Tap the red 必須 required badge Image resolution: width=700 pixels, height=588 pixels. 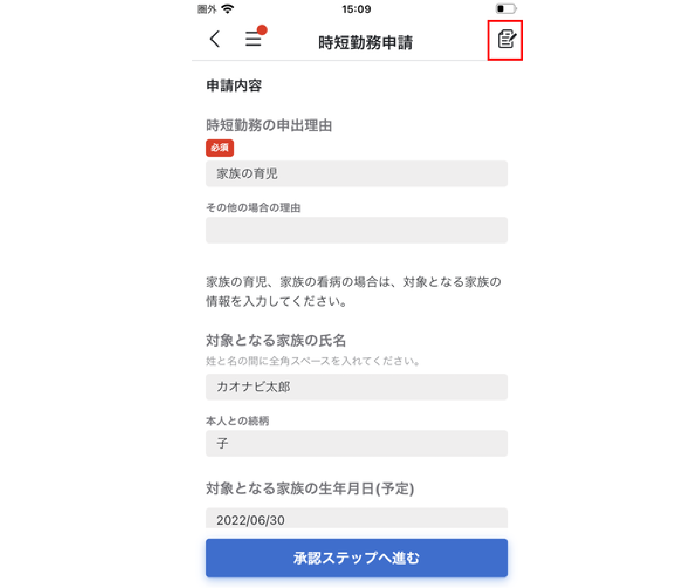(220, 148)
